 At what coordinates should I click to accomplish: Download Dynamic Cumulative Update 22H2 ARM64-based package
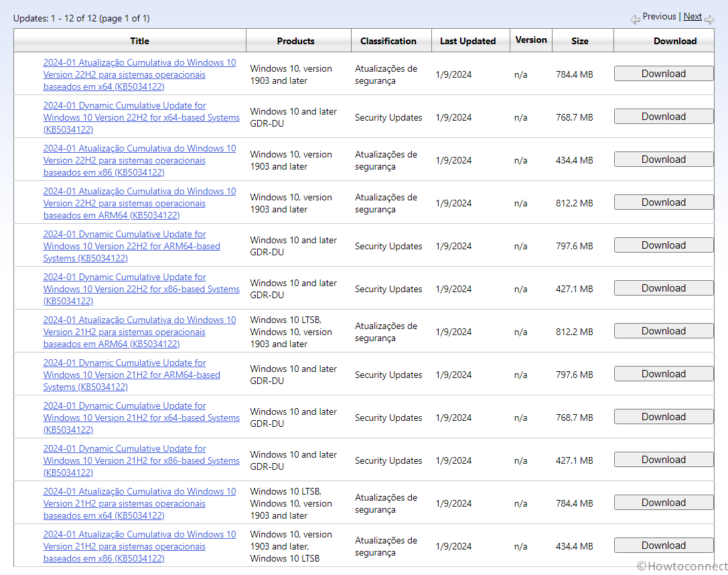point(663,245)
